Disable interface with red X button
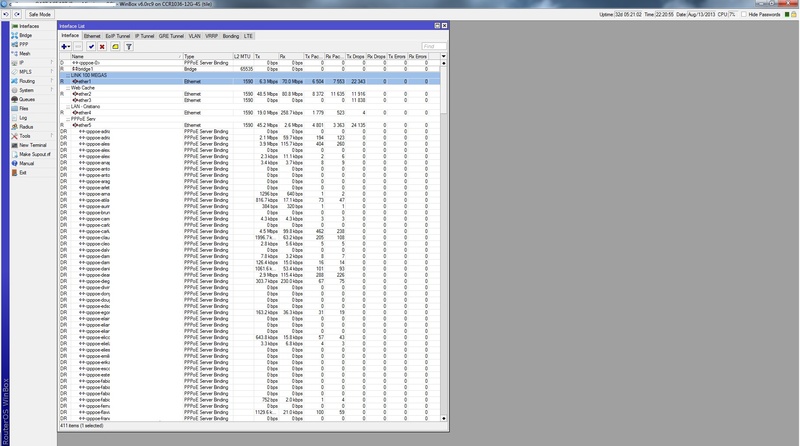 [x=102, y=46]
